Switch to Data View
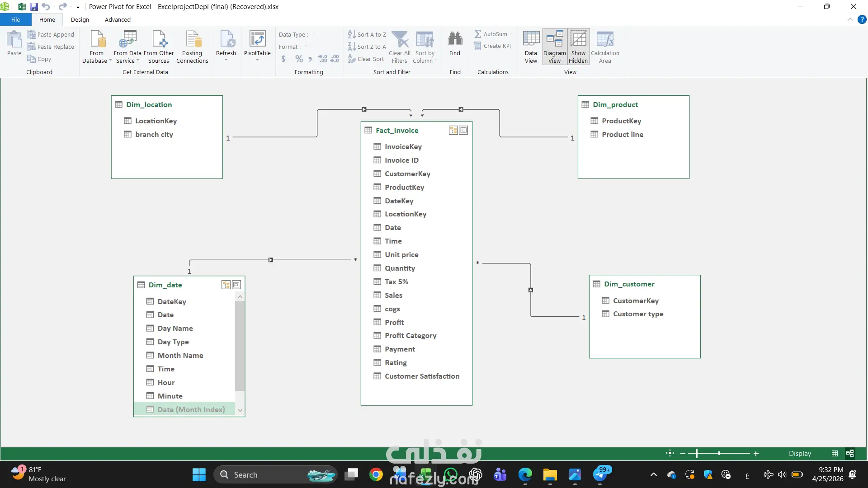Screen dimensions: 868x488 (x=531, y=47)
